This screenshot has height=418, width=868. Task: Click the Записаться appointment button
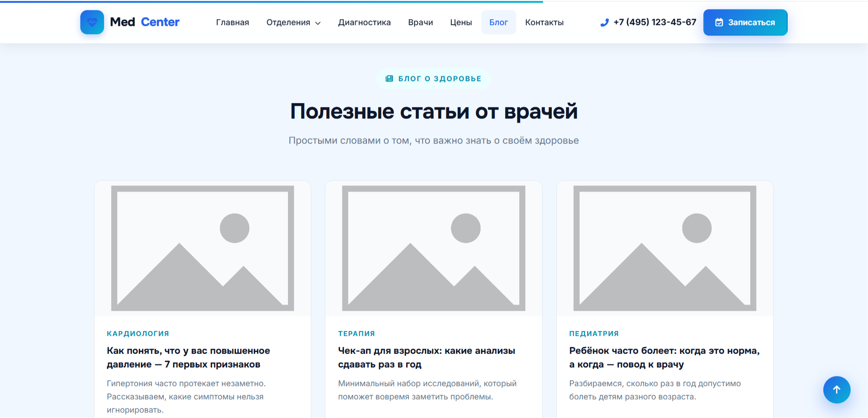[745, 22]
